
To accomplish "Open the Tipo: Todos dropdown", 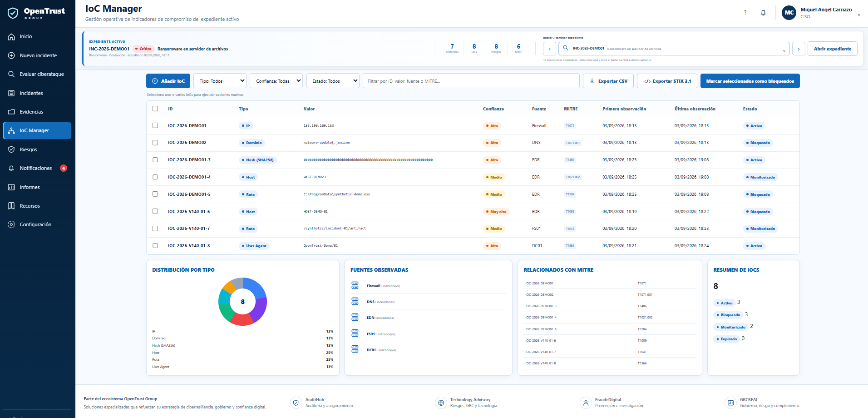I will point(220,81).
